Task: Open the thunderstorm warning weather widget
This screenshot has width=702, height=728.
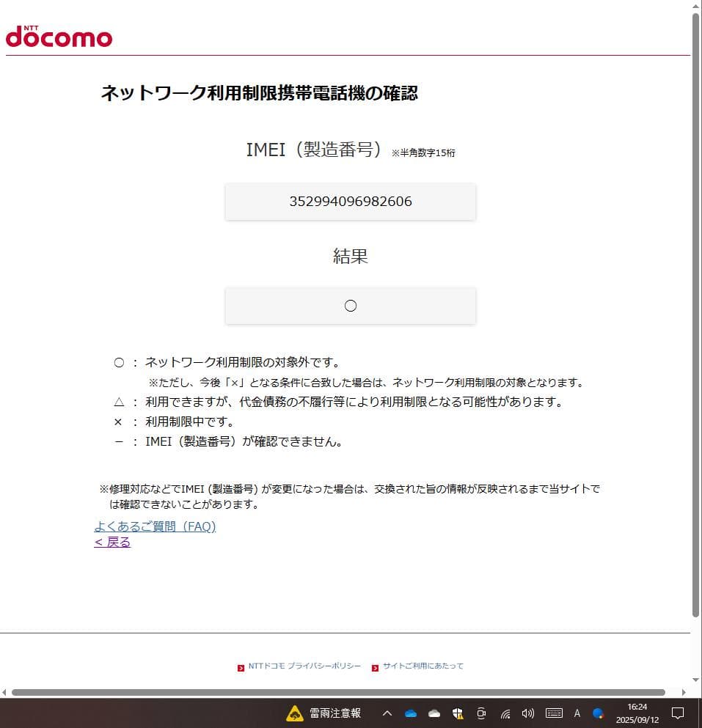Action: pos(323,713)
